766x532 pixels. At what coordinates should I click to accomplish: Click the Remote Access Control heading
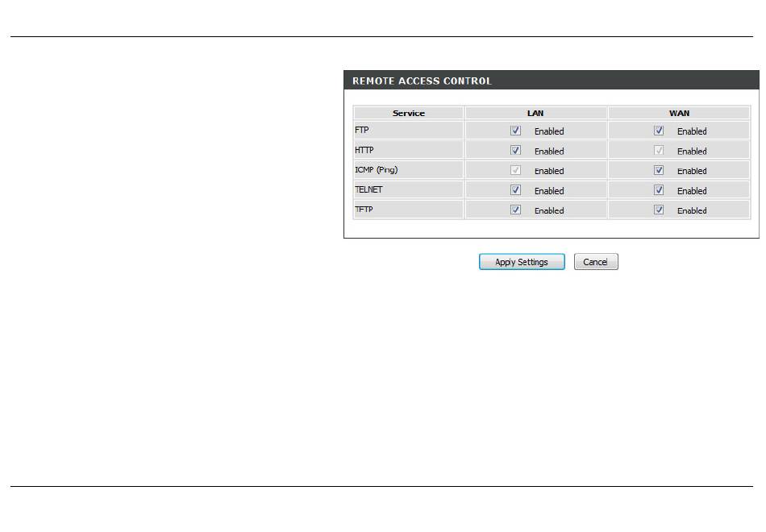(422, 81)
